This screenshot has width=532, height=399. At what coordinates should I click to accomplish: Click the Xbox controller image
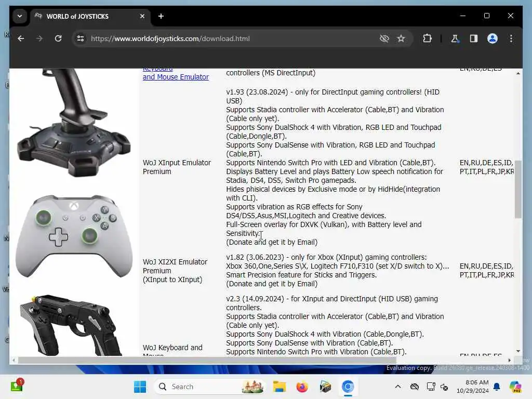click(74, 236)
